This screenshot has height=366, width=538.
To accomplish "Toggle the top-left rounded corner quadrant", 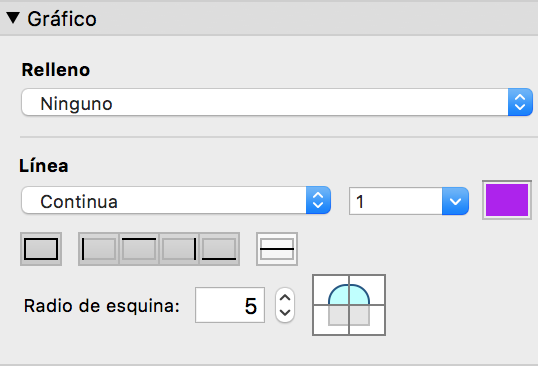I will pyautogui.click(x=331, y=290).
